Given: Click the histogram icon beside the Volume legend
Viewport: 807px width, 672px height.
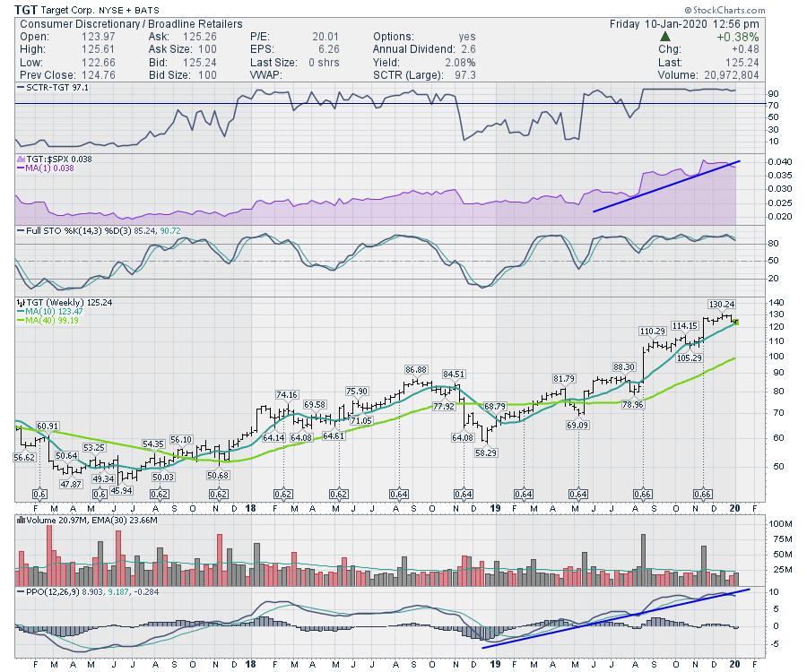Looking at the screenshot, I should 22,520.
